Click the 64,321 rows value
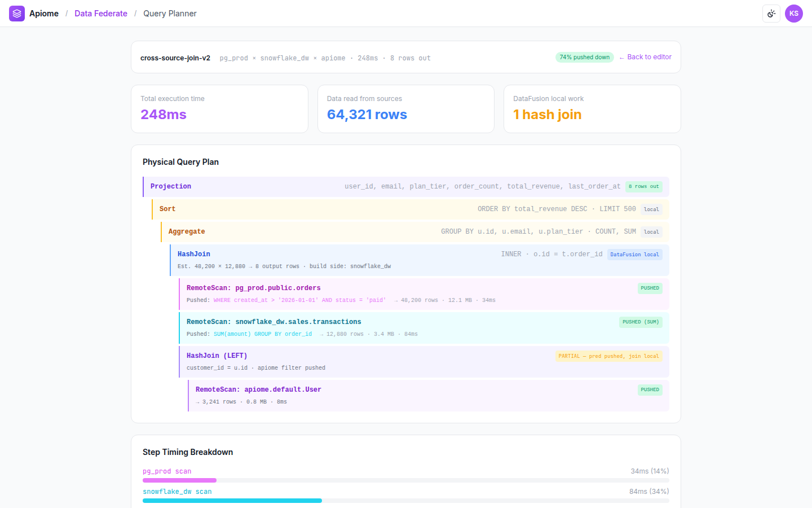Screen dimensions: 812x508 point(367,115)
